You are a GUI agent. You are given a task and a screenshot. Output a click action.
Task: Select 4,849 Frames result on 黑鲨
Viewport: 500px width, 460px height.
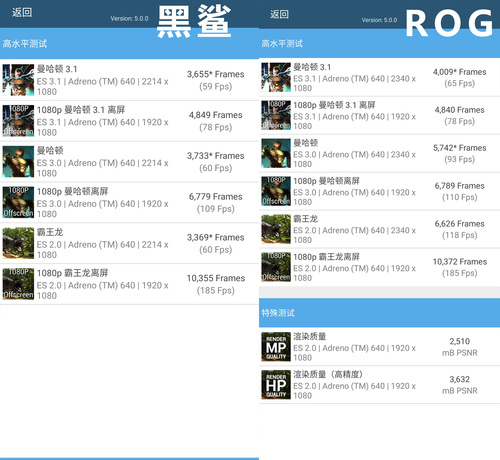(x=216, y=121)
